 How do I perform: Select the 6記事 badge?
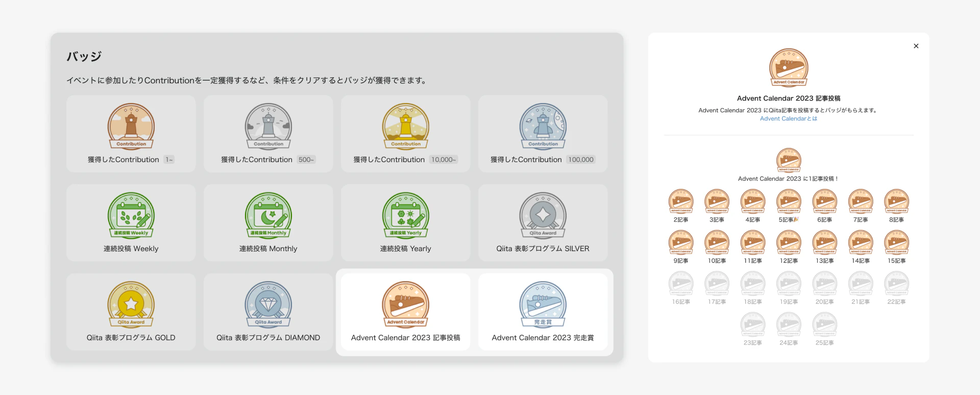[x=825, y=202]
